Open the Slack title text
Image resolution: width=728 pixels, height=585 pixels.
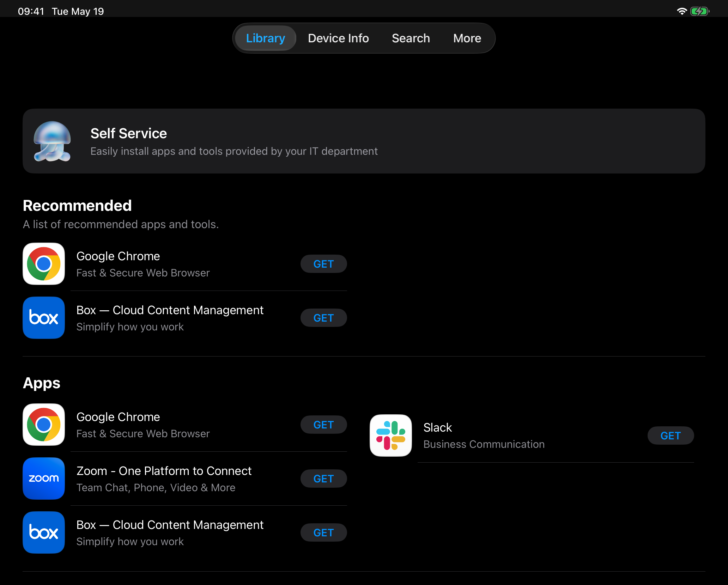pyautogui.click(x=438, y=427)
